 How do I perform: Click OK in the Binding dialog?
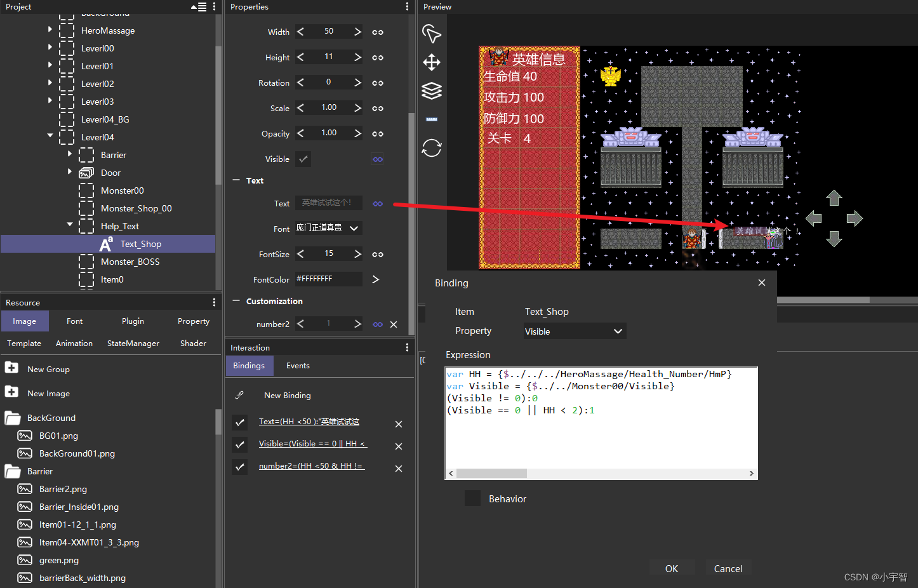click(672, 568)
